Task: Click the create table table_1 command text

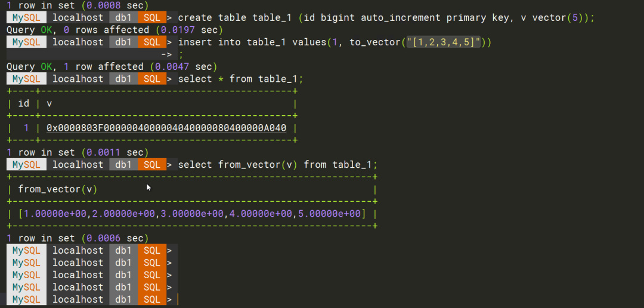Action: point(386,18)
